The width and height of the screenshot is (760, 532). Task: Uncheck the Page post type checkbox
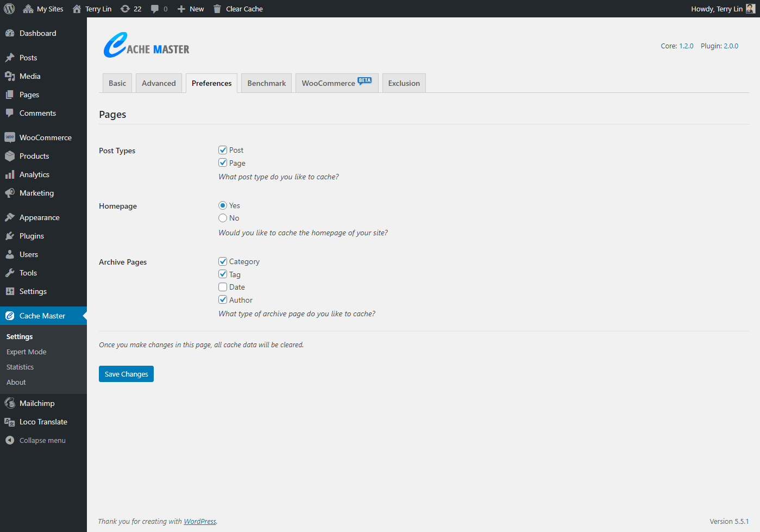click(223, 162)
